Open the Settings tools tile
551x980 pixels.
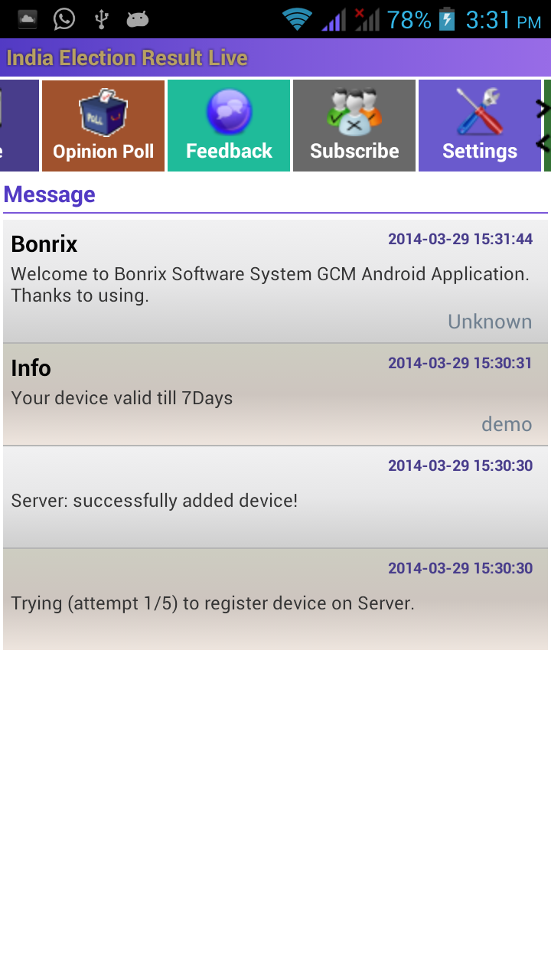tap(480, 126)
